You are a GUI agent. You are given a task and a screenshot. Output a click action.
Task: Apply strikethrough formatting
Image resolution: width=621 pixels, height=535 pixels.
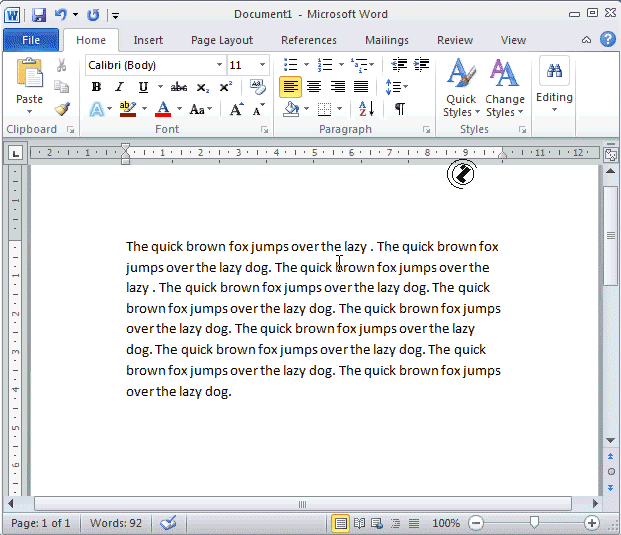click(x=179, y=87)
